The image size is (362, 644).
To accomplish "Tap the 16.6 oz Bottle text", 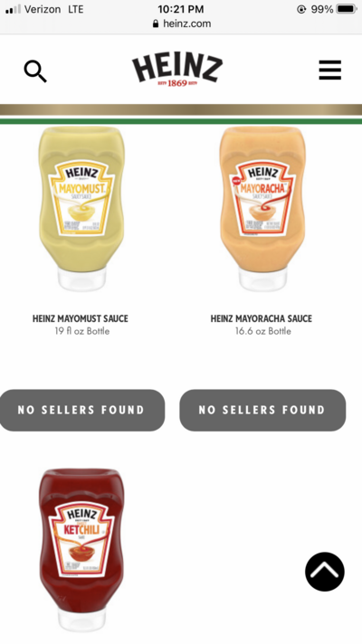I will coord(263,331).
